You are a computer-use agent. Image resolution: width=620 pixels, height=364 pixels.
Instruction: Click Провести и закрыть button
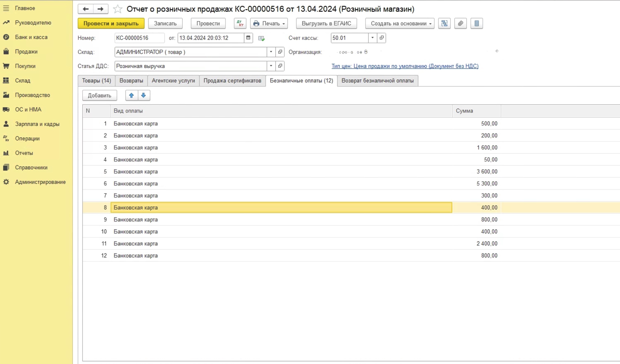111,23
